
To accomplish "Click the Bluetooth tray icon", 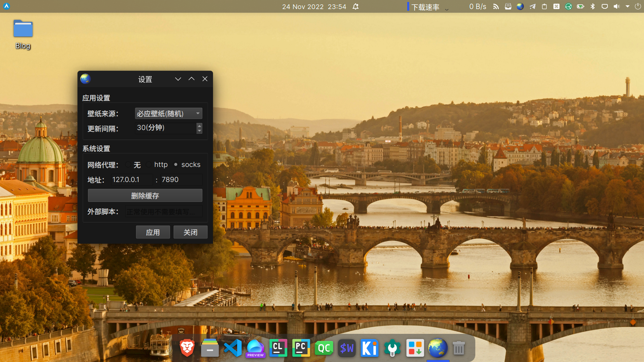I will (593, 6).
